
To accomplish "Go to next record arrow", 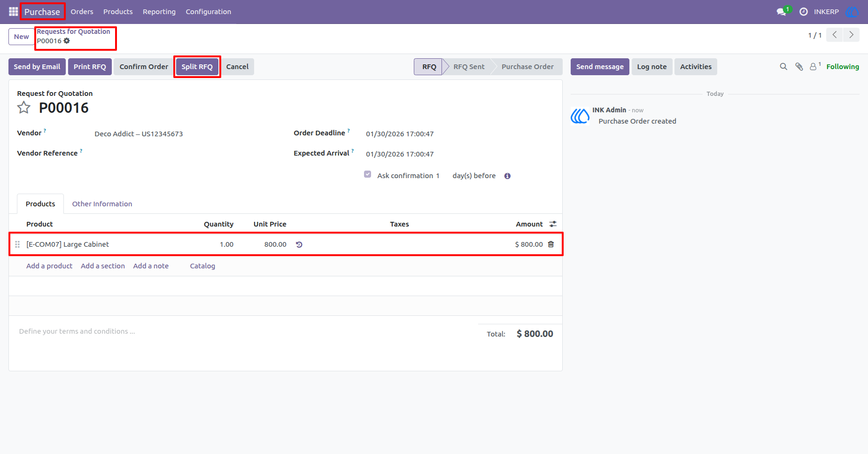I will click(851, 35).
